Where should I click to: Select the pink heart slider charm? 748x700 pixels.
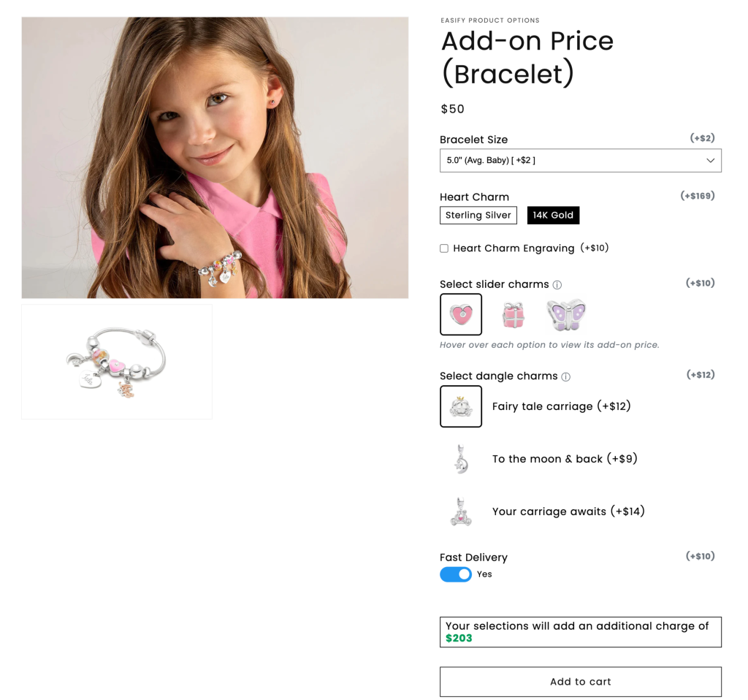coord(460,314)
